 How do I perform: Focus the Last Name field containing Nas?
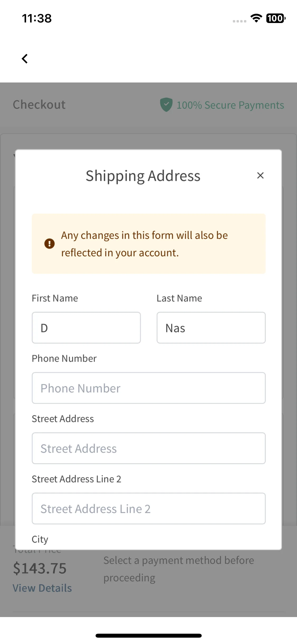click(x=211, y=328)
